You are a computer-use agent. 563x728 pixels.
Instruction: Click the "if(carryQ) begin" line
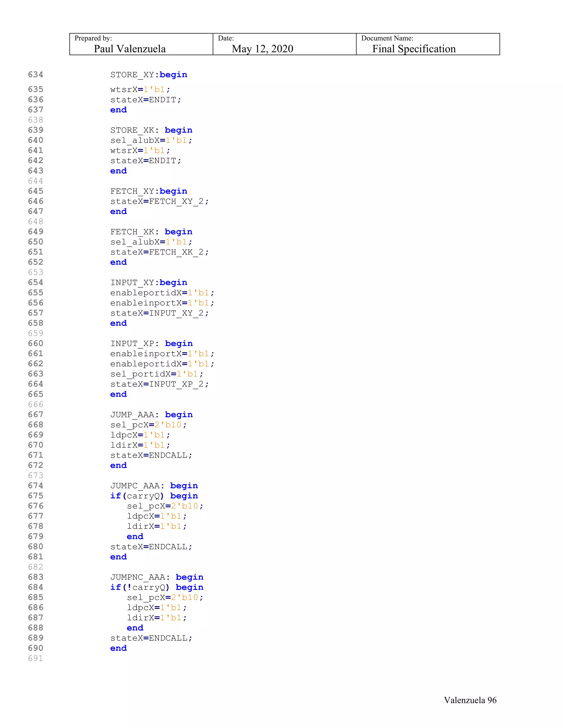(154, 496)
